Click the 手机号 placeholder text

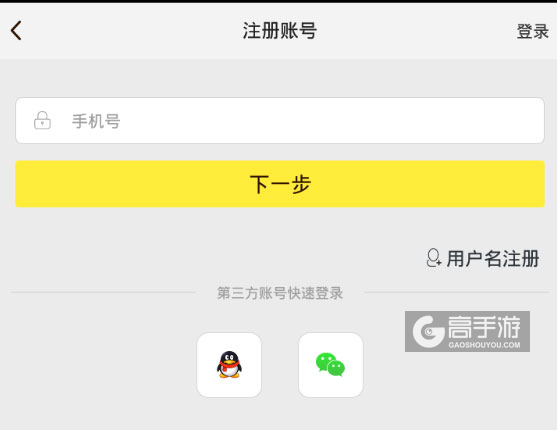pos(96,121)
